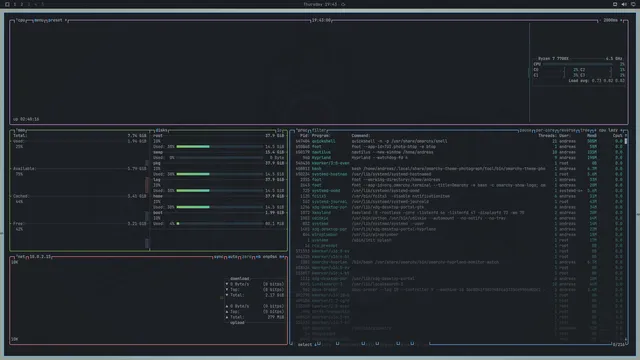Toggle pause on the process list
Image resolution: width=640 pixels, height=360 pixels.
tap(525, 131)
